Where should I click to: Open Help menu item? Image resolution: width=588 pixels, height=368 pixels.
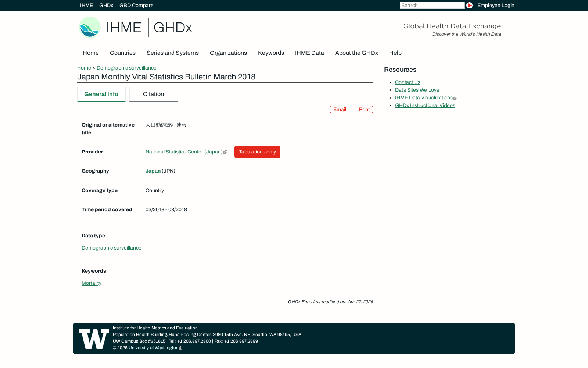tap(395, 53)
